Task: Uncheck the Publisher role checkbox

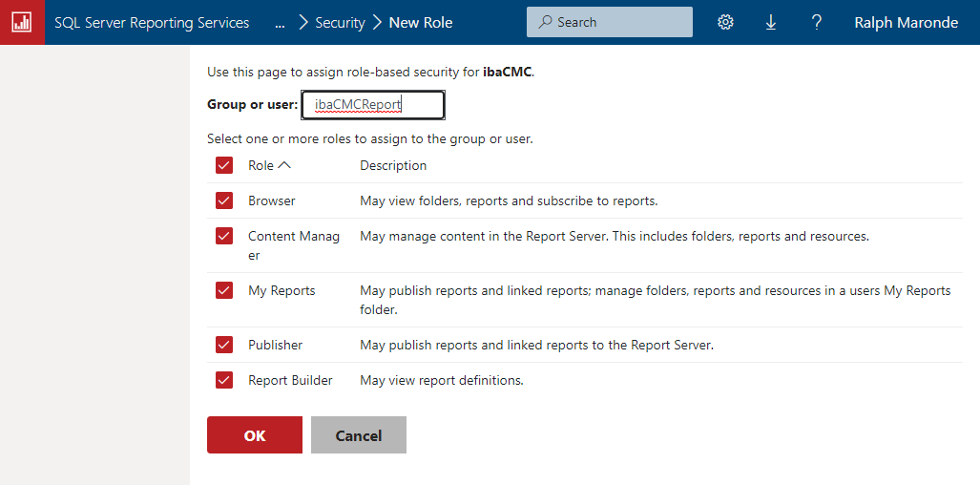Action: [224, 345]
